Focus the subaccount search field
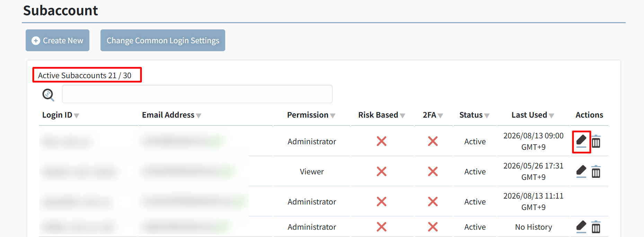Screen dimensions: 644x237 point(197,94)
